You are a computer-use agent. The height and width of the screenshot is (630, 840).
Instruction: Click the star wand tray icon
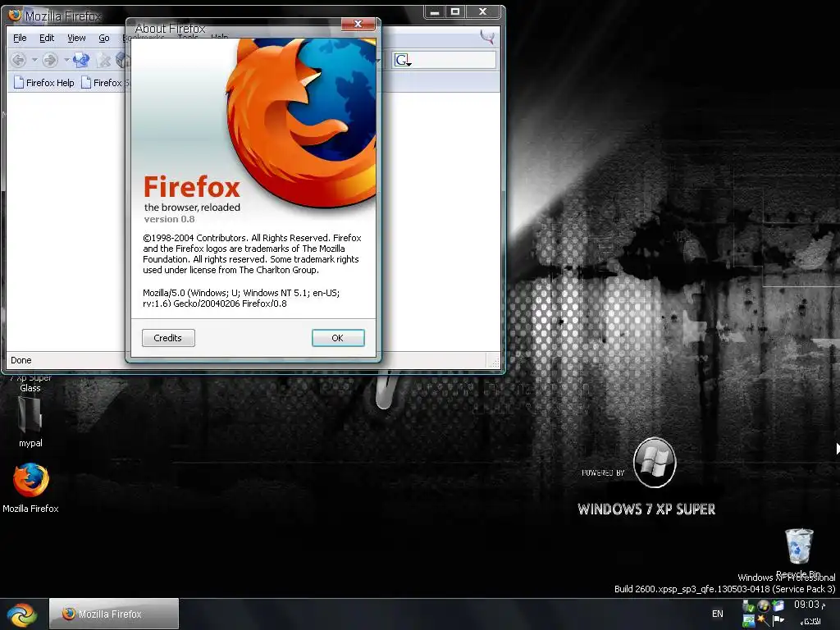764,622
